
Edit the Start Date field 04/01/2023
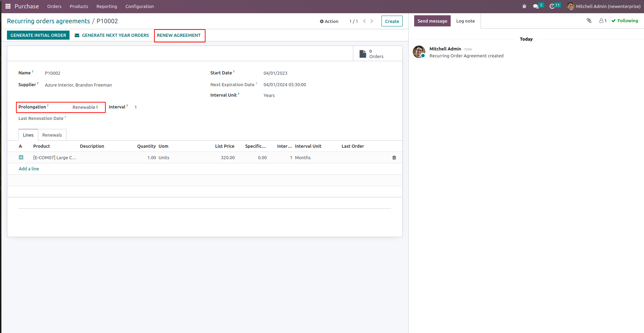[x=275, y=73]
